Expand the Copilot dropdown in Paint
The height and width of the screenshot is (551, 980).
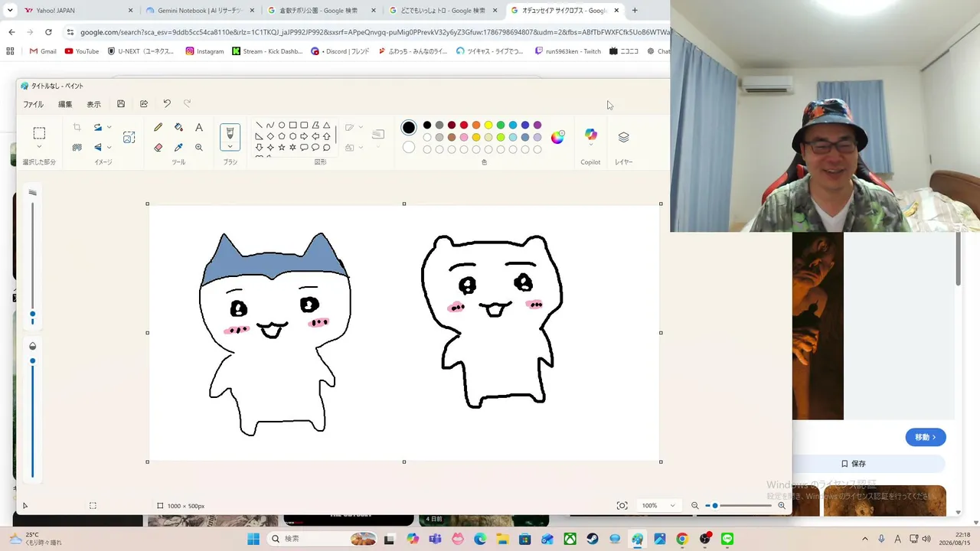(590, 145)
